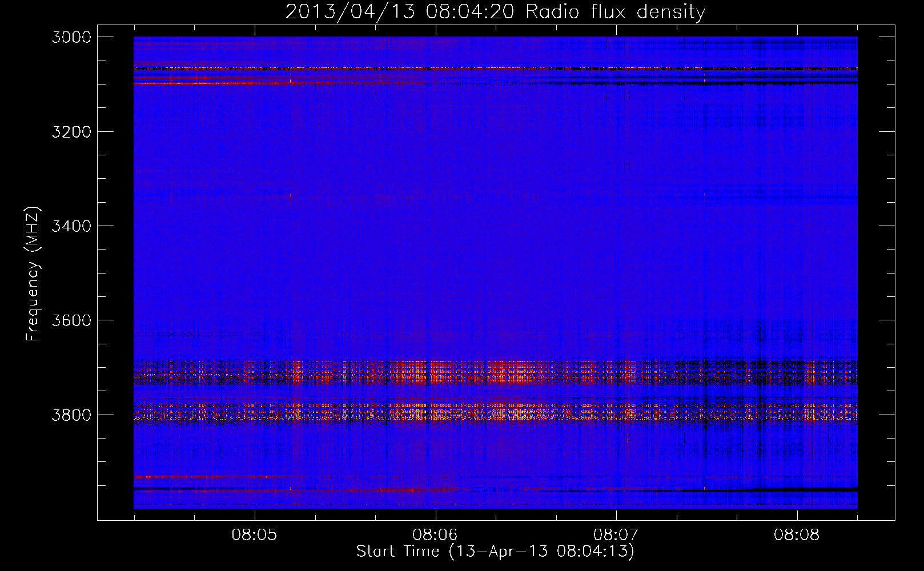Click the 08:06 time axis label
This screenshot has height=571, width=924.
[435, 534]
